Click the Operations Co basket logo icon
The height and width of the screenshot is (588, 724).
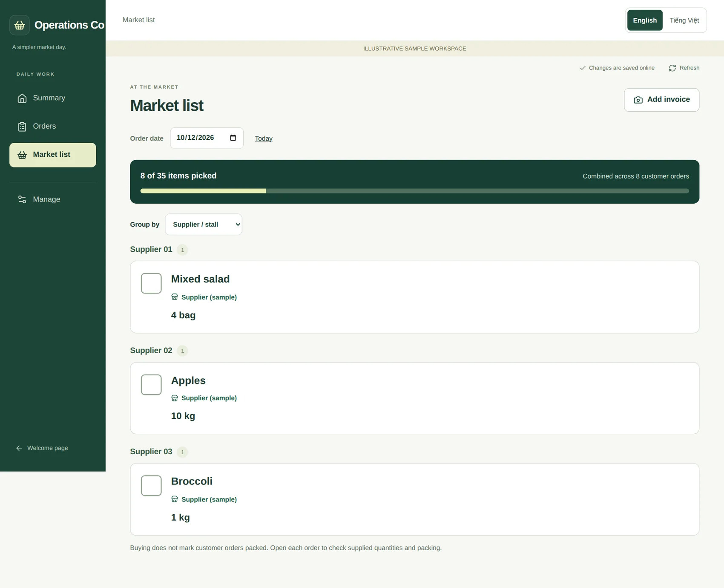[20, 25]
